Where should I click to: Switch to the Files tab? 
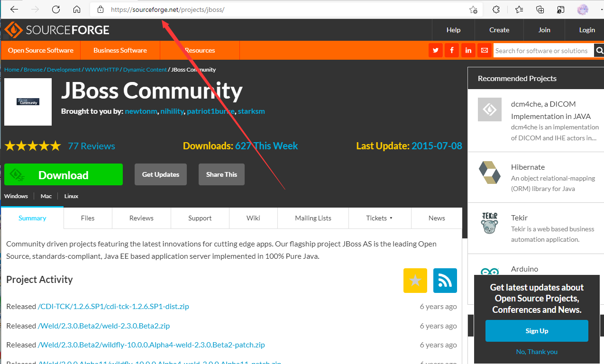[88, 218]
